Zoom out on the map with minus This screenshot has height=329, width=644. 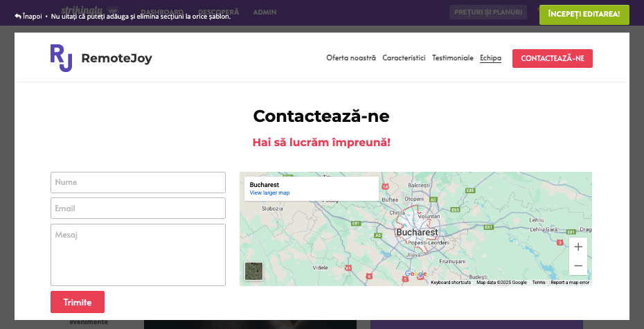pyautogui.click(x=578, y=266)
